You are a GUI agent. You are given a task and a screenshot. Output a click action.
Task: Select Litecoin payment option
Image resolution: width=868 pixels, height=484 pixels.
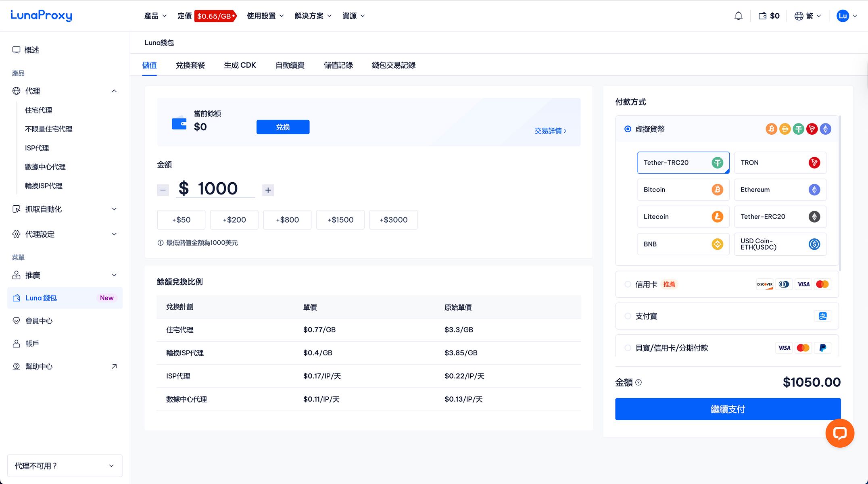coord(683,217)
